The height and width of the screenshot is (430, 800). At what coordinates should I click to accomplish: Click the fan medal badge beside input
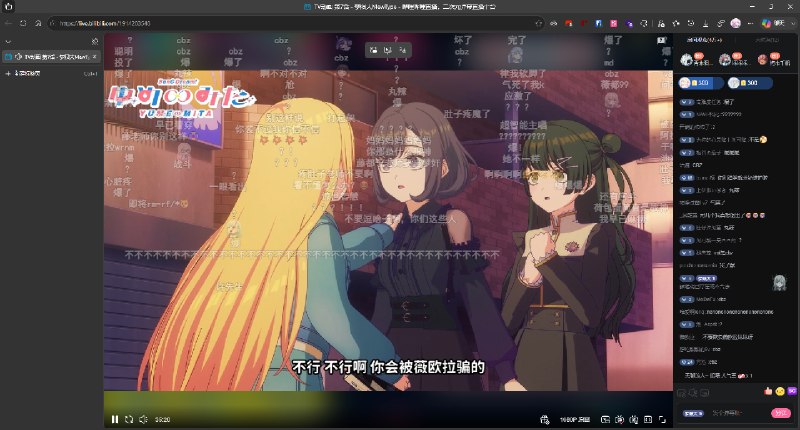[x=693, y=413]
